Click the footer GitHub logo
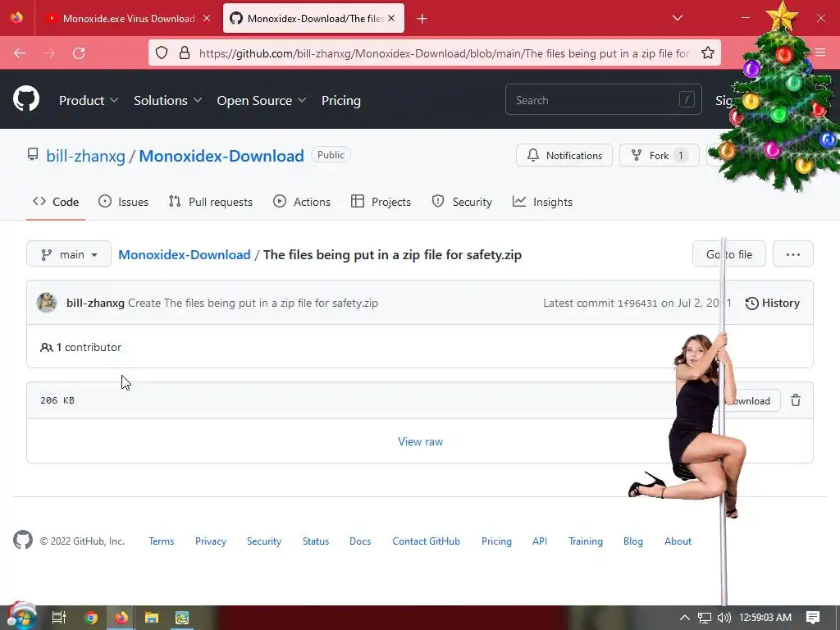The height and width of the screenshot is (630, 840). point(23,540)
